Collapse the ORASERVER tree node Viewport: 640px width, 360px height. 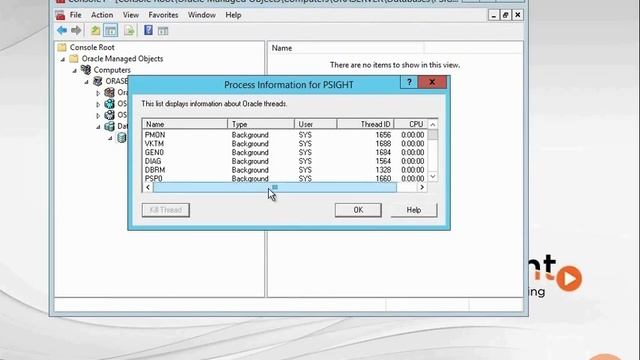coord(87,82)
